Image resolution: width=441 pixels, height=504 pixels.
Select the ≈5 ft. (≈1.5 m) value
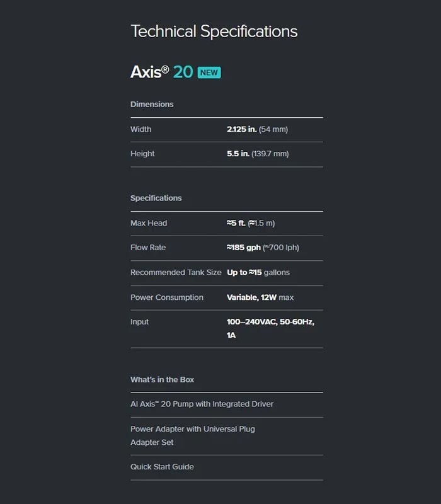coord(251,223)
